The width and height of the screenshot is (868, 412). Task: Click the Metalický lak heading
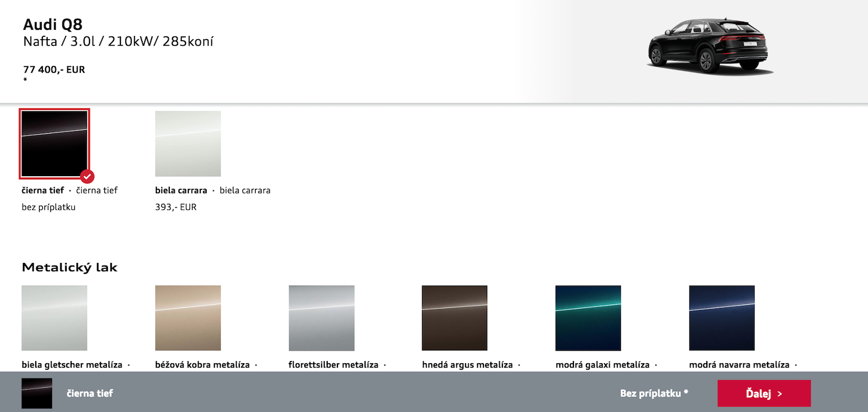(x=69, y=267)
